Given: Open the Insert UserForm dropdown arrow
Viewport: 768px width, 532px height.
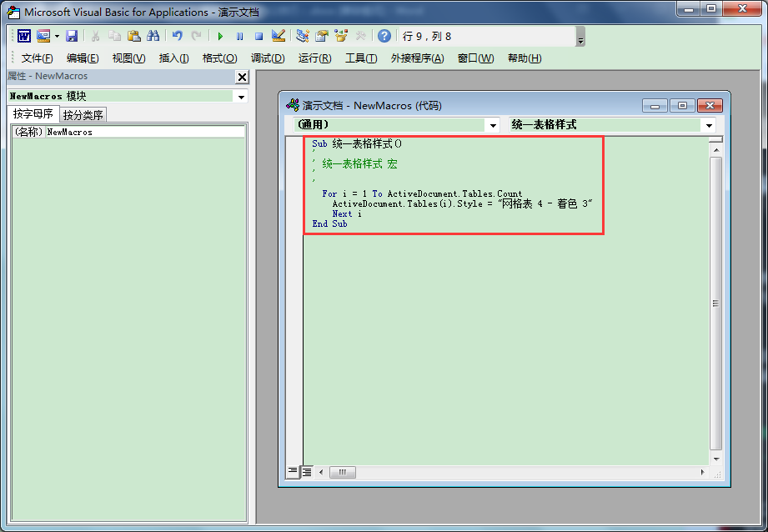Looking at the screenshot, I should pos(57,36).
